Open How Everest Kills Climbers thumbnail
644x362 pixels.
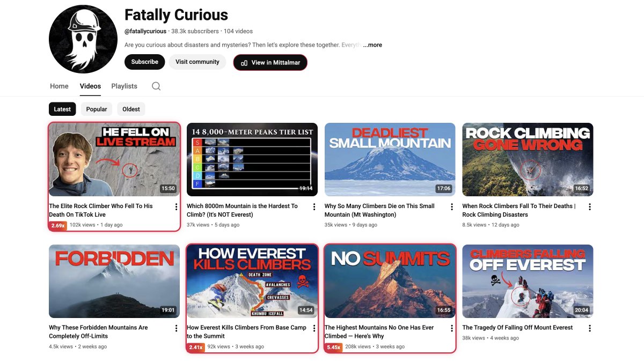coord(252,282)
